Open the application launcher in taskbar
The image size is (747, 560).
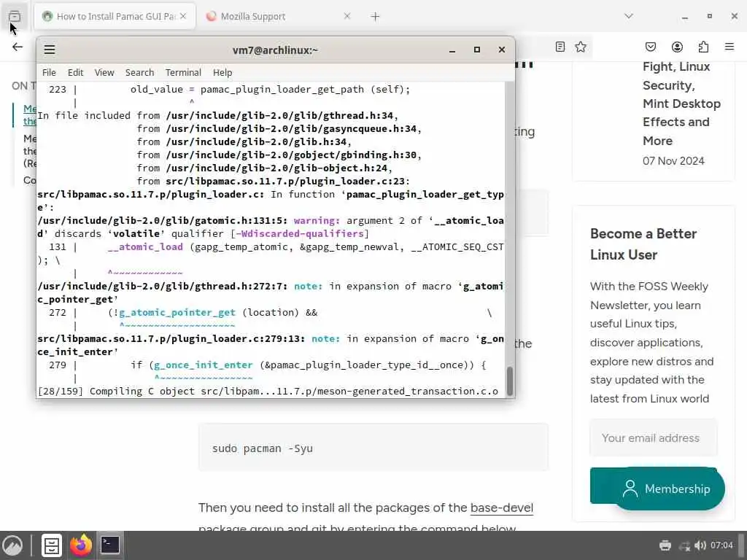click(12, 545)
